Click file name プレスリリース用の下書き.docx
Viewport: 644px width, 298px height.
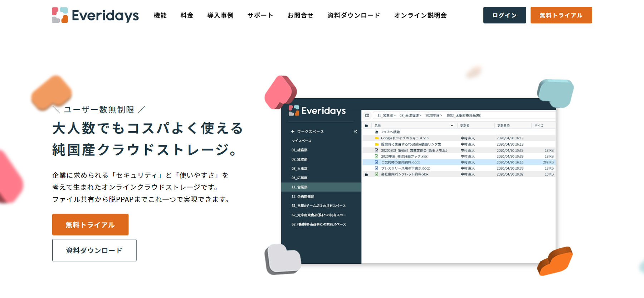click(x=405, y=168)
